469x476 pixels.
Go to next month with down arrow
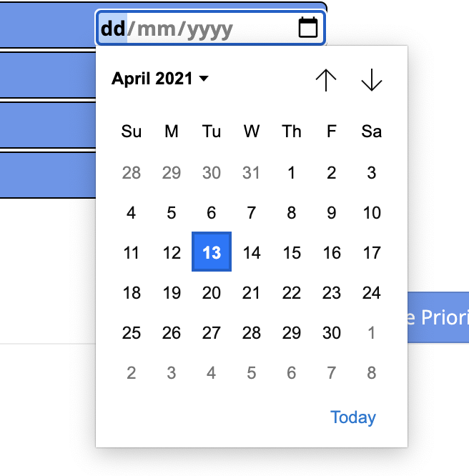click(x=372, y=80)
